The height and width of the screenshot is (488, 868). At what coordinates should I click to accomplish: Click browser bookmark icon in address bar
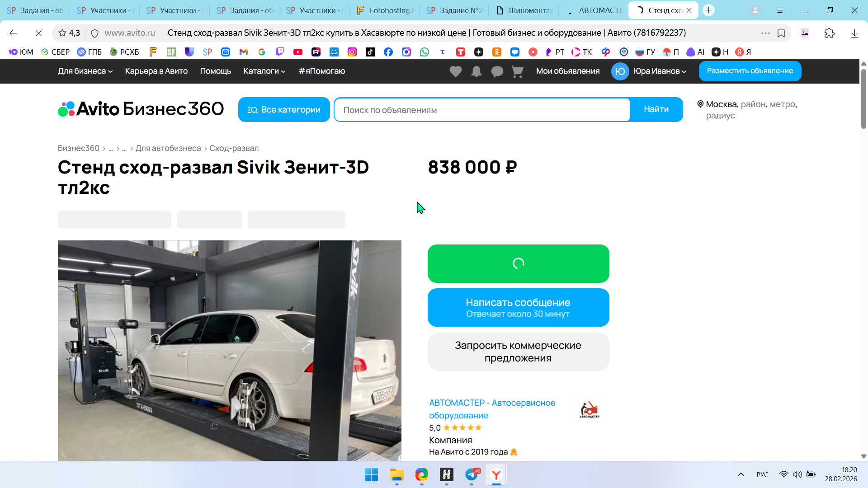781,33
